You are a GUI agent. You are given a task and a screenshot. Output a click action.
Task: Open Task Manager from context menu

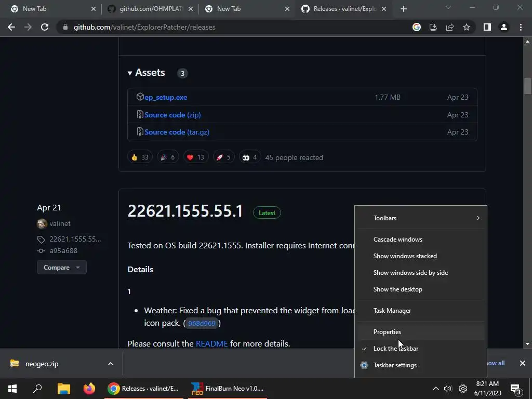[x=420, y=311]
